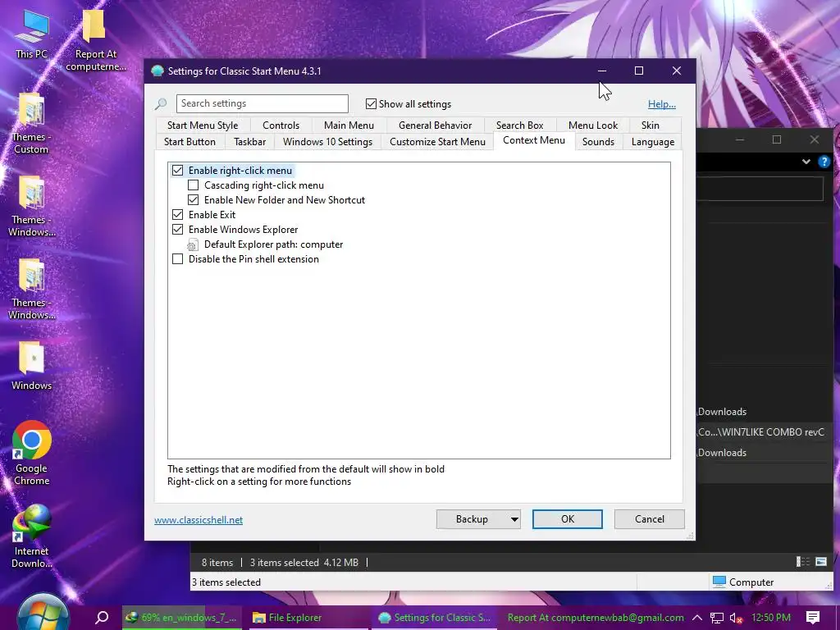The image size is (840, 630).
Task: Switch to the Sounds tab
Action: coord(598,142)
